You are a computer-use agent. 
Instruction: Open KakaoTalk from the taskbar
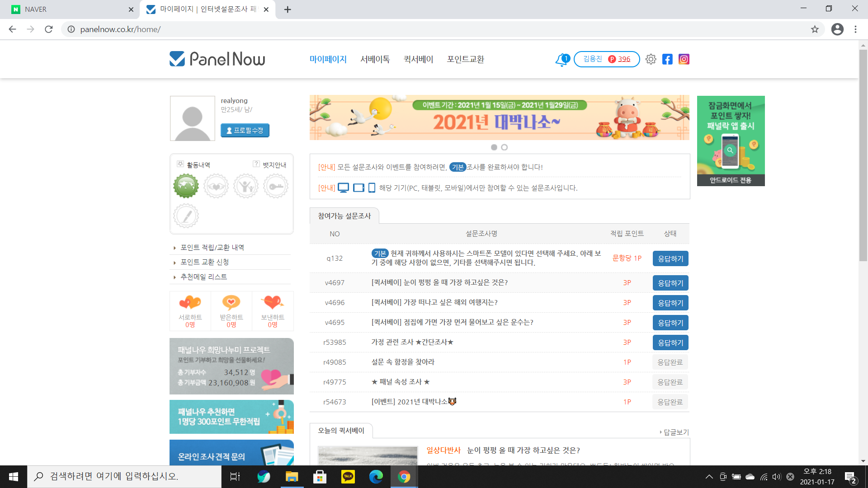click(x=348, y=476)
